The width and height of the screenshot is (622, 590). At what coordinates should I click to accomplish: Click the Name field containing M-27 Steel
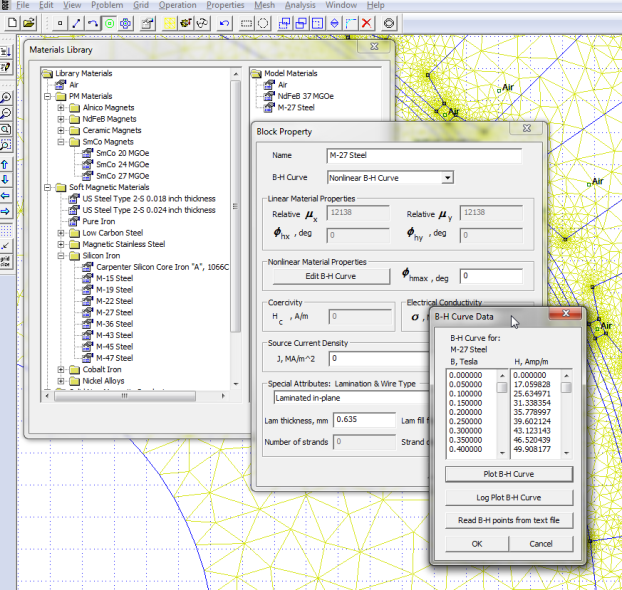pos(424,156)
